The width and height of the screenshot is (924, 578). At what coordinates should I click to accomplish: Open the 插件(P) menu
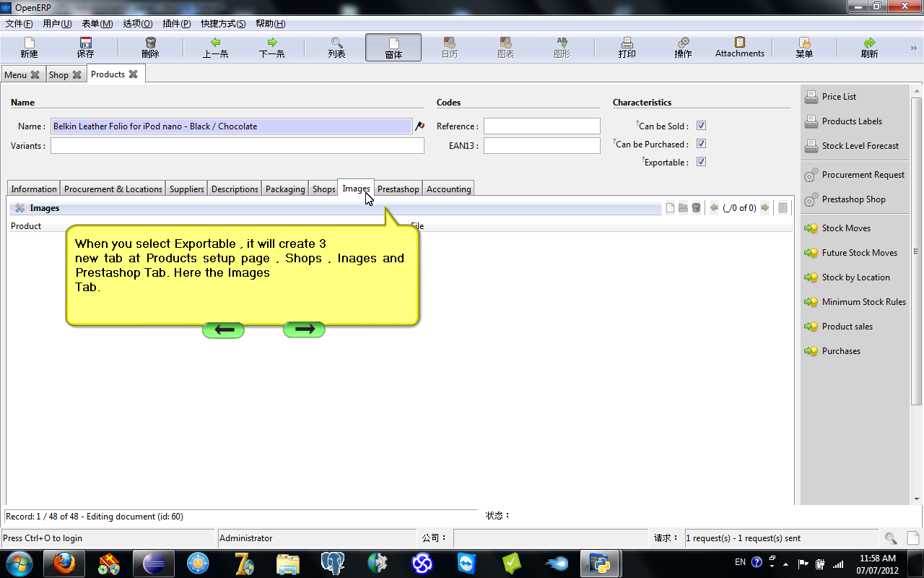176,24
